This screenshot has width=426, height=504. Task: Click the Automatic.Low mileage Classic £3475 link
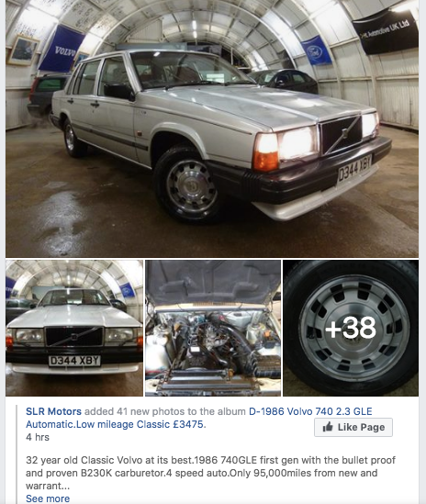[x=115, y=424]
